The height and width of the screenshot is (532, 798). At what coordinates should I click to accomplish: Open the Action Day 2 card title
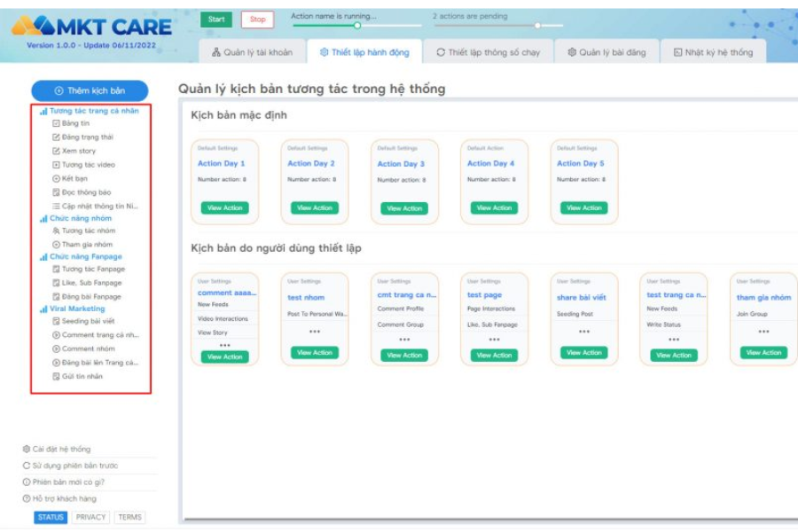311,163
